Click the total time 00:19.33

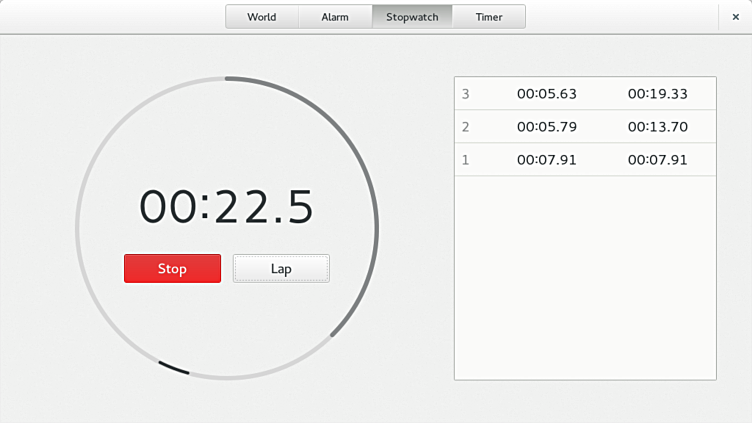657,94
